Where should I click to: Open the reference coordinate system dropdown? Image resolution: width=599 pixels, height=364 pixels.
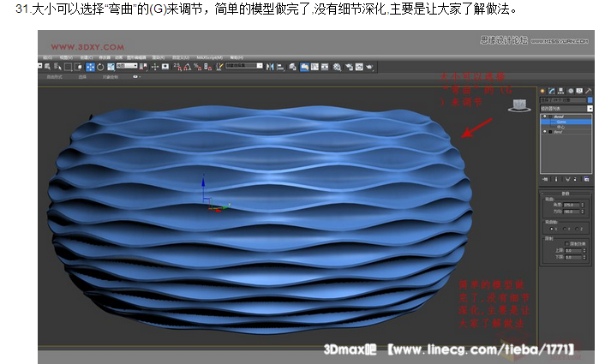pos(127,66)
